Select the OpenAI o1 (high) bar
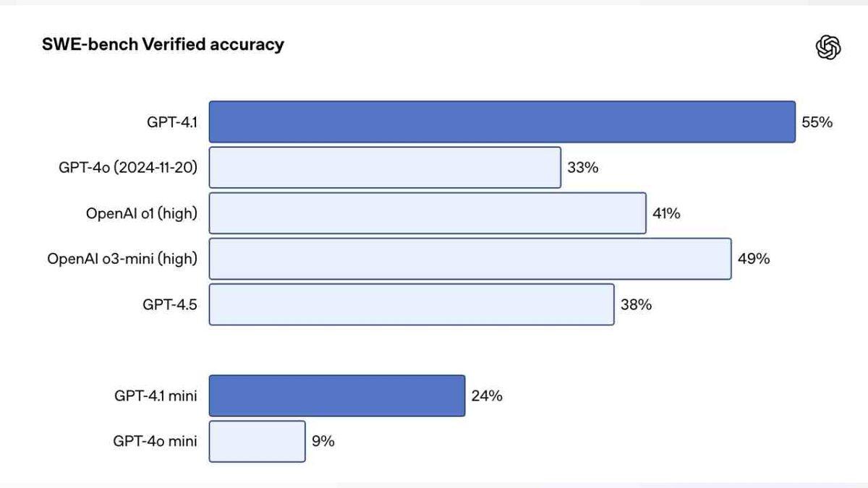This screenshot has height=488, width=868. pos(427,213)
